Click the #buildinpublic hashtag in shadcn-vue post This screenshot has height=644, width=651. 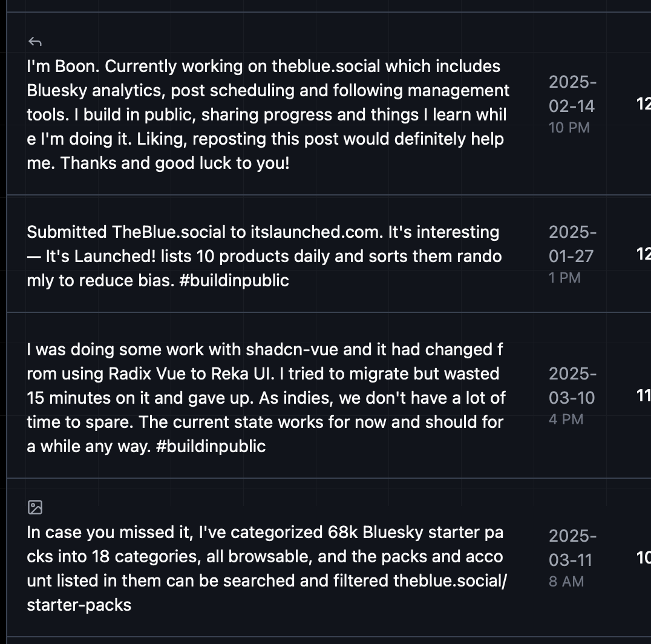(211, 447)
